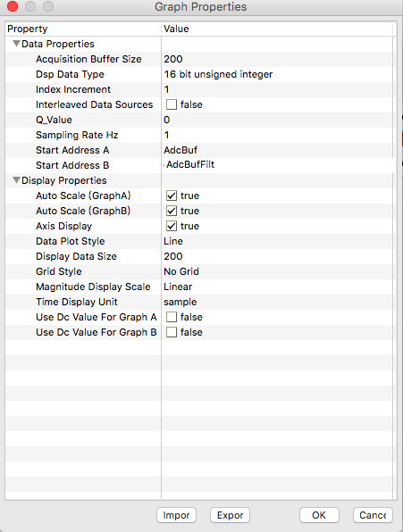Select the Index Increment label
Image resolution: width=403 pixels, height=532 pixels.
point(73,89)
